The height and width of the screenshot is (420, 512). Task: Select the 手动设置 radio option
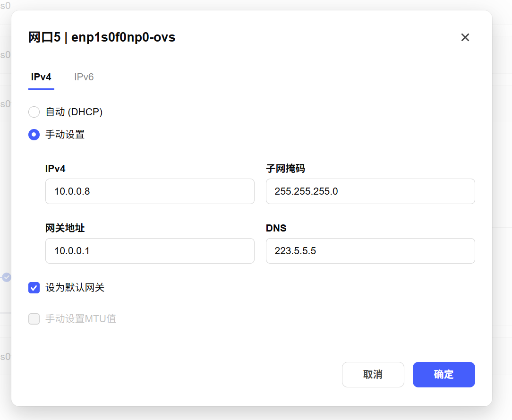(x=34, y=135)
